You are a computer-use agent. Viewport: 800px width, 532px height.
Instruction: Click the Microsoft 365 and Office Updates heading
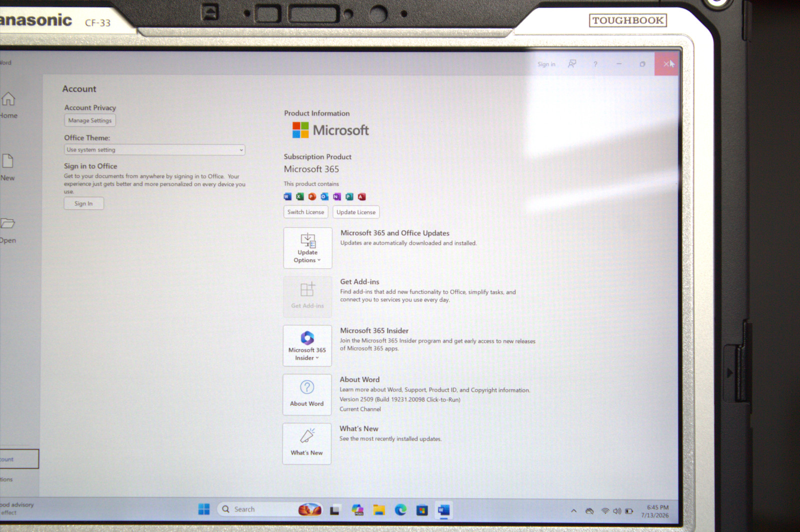click(x=395, y=233)
